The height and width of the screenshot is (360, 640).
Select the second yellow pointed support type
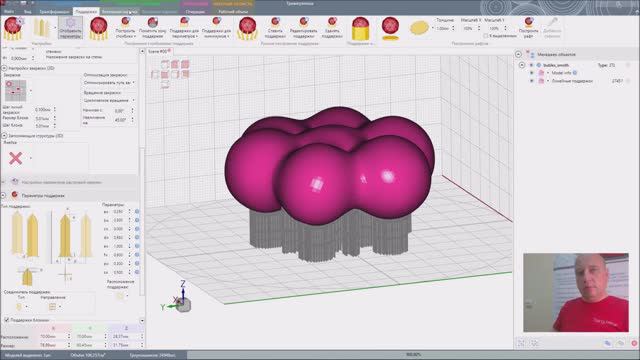click(x=33, y=236)
